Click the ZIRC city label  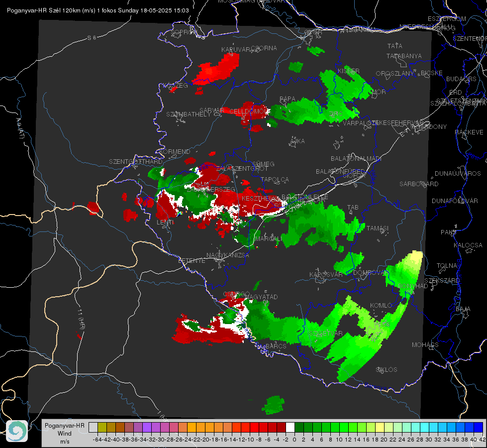point(336,114)
